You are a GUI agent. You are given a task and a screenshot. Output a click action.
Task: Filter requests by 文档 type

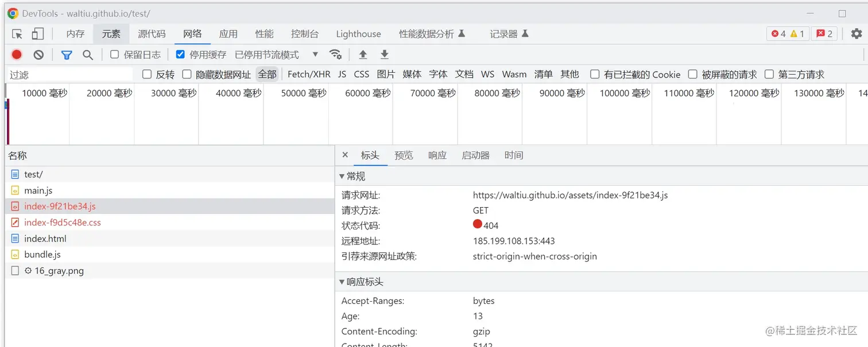click(x=464, y=74)
